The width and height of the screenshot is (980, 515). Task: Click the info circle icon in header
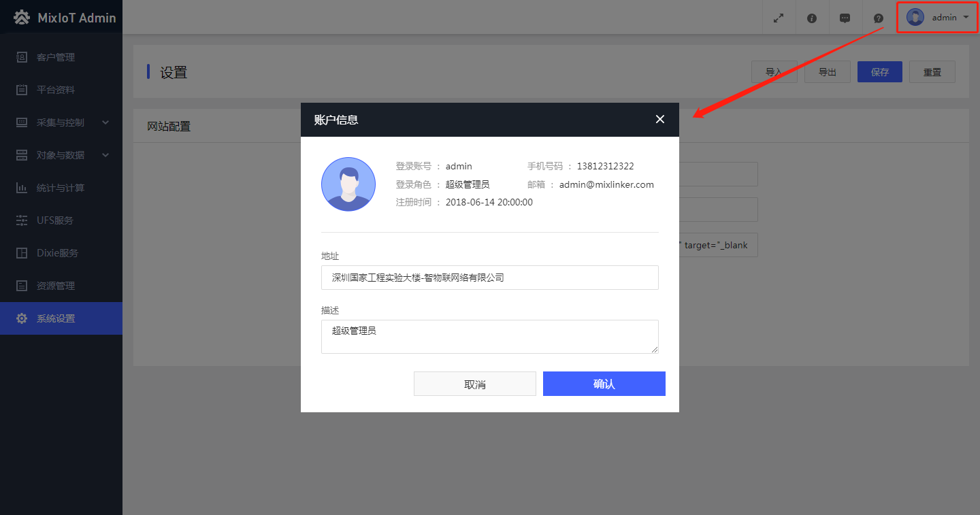(812, 18)
